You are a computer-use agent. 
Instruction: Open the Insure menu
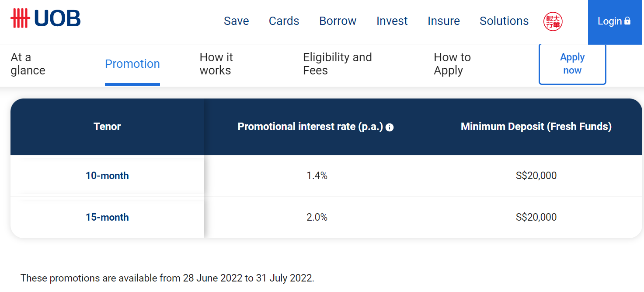pos(443,21)
